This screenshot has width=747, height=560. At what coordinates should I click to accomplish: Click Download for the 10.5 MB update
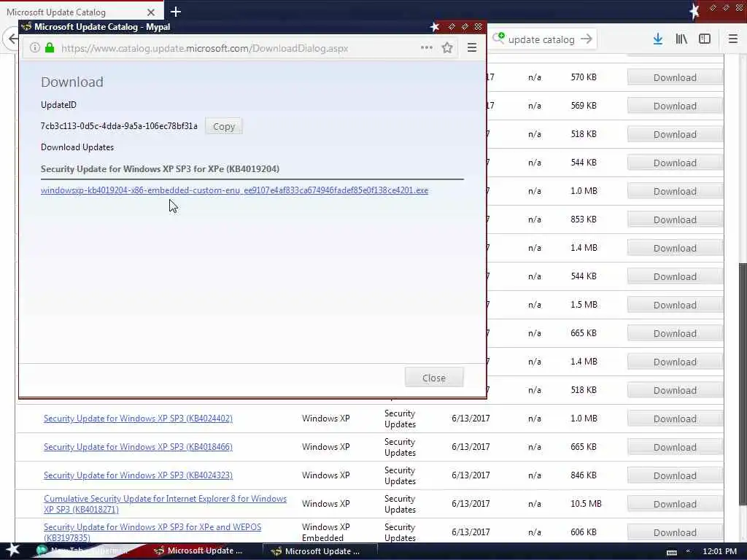[x=675, y=504]
